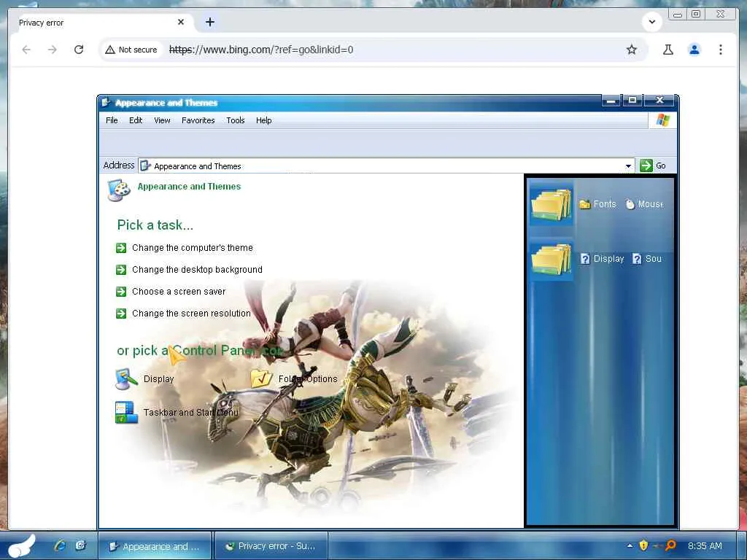The image size is (747, 560).
Task: Click the Appearance and Themes palette icon
Action: 119,190
